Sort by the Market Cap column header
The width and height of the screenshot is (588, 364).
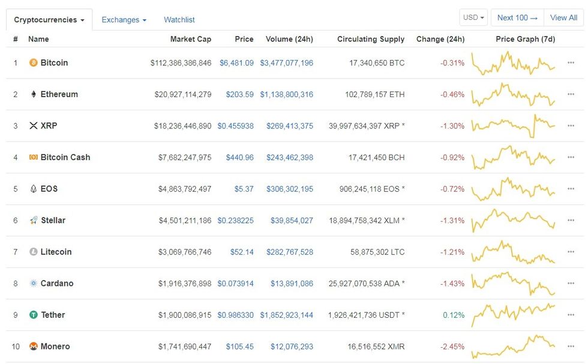191,39
